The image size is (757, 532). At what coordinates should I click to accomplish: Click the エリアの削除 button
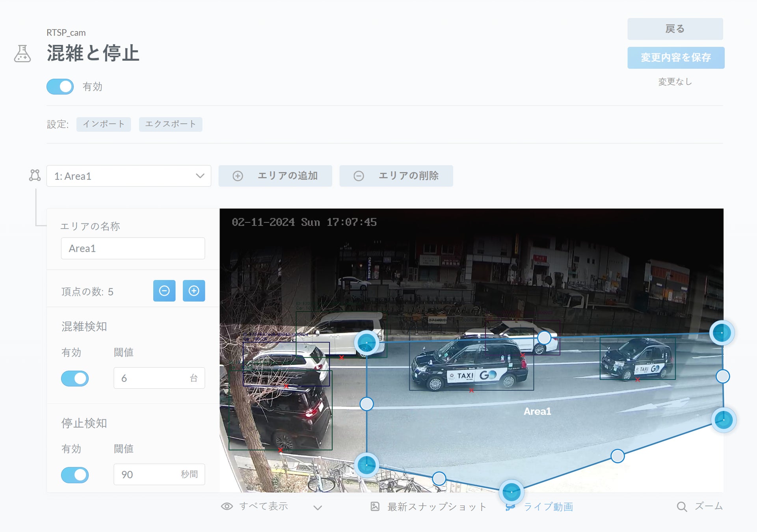396,176
